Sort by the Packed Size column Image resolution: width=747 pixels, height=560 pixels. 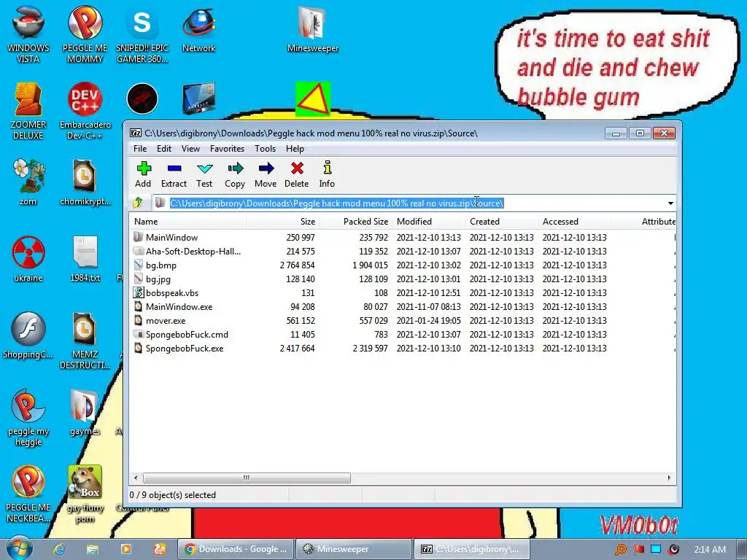(356, 222)
